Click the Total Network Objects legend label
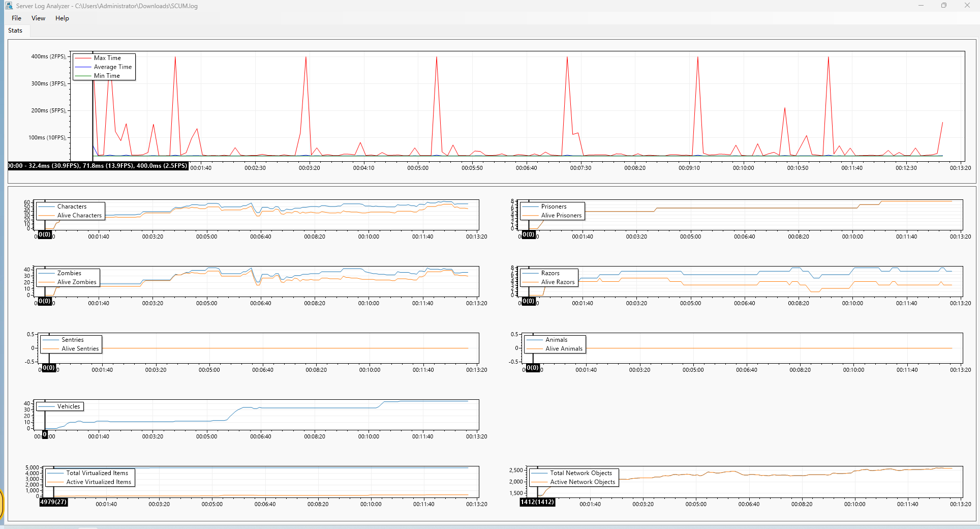 [581, 473]
